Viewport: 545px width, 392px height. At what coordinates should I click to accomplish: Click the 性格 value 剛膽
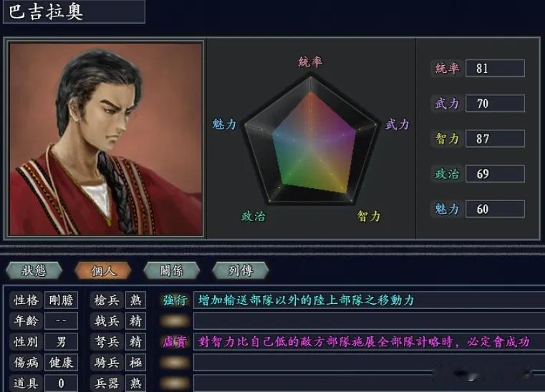[61, 300]
